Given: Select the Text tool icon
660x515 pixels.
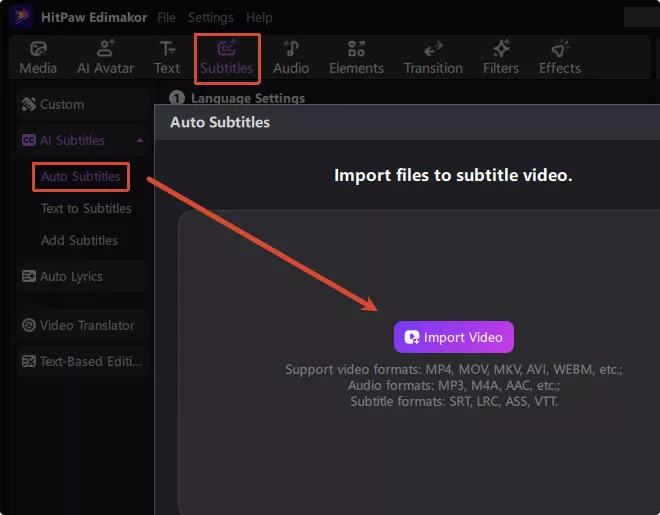Looking at the screenshot, I should (167, 49).
